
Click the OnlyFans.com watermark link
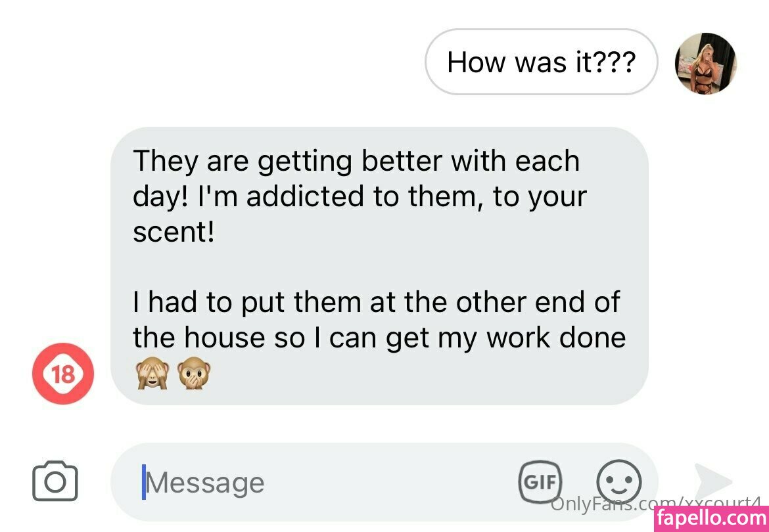pos(656,503)
